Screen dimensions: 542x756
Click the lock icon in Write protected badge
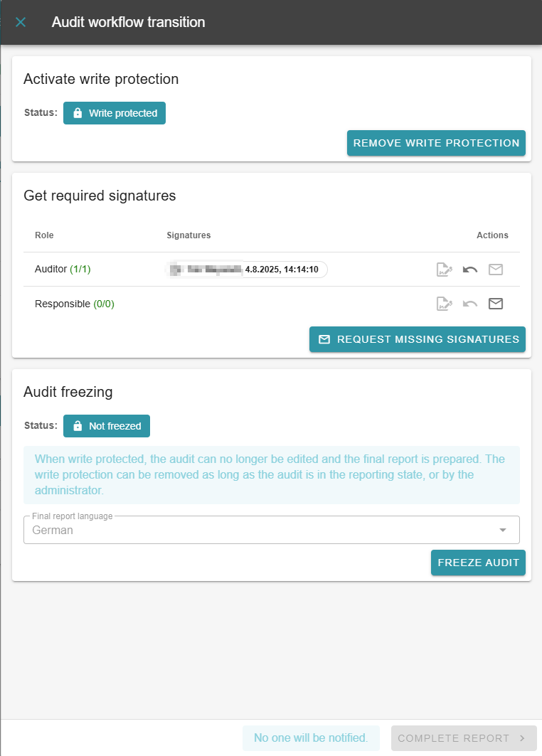pyautogui.click(x=78, y=113)
